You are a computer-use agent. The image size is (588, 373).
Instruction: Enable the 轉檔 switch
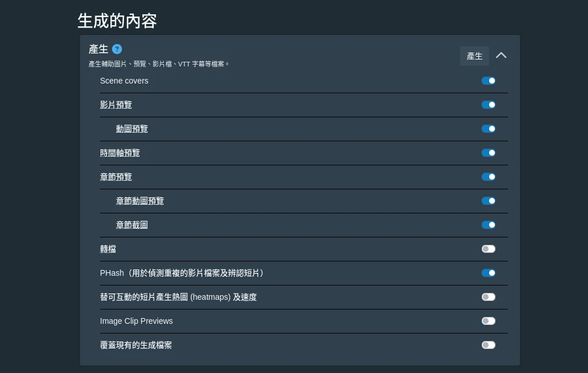(x=489, y=249)
